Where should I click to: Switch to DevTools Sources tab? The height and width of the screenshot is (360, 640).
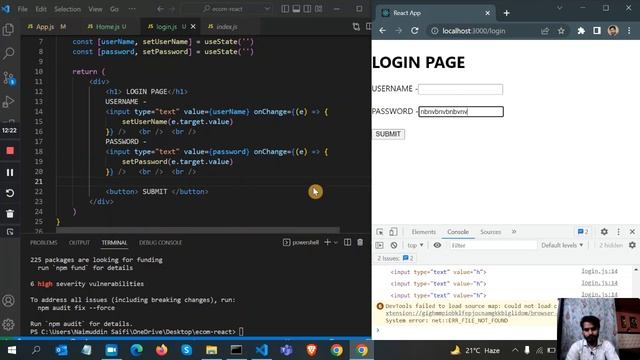[491, 232]
